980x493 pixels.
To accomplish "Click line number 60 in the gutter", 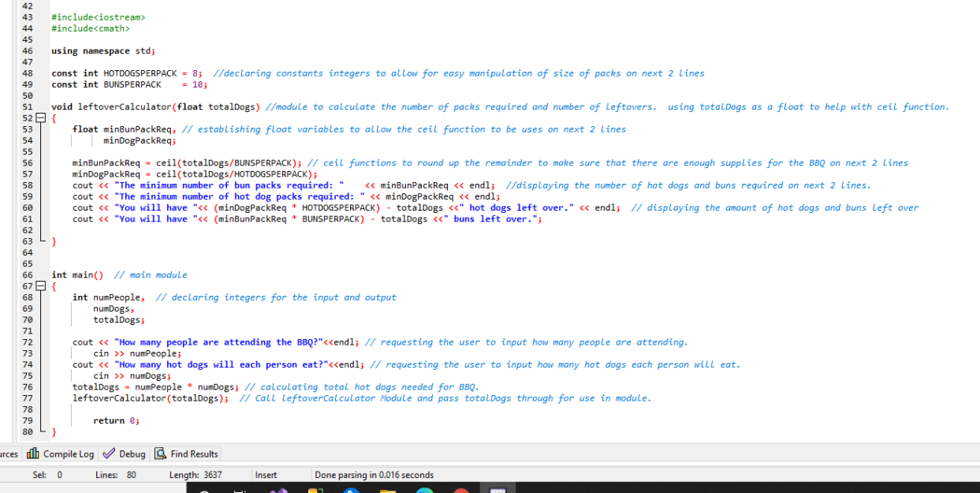I will pos(28,207).
